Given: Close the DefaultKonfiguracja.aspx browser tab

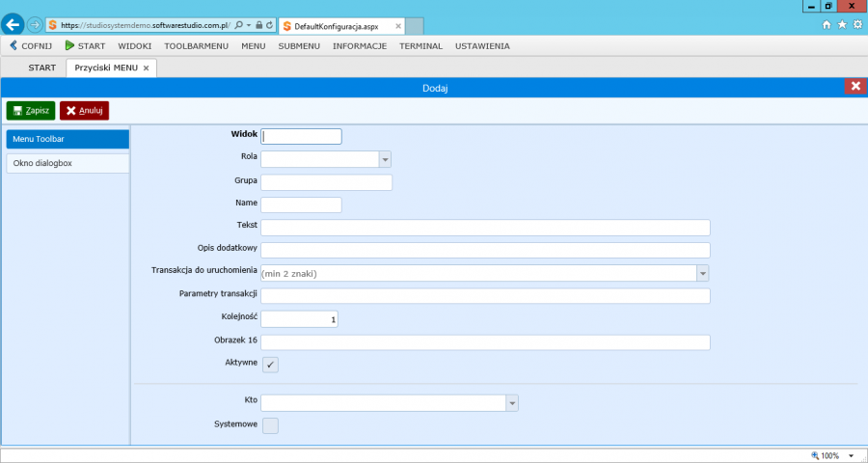Looking at the screenshot, I should tap(398, 26).
